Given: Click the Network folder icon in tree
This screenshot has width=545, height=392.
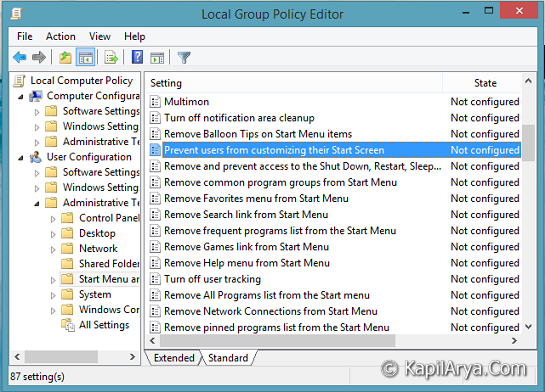Looking at the screenshot, I should (x=67, y=248).
